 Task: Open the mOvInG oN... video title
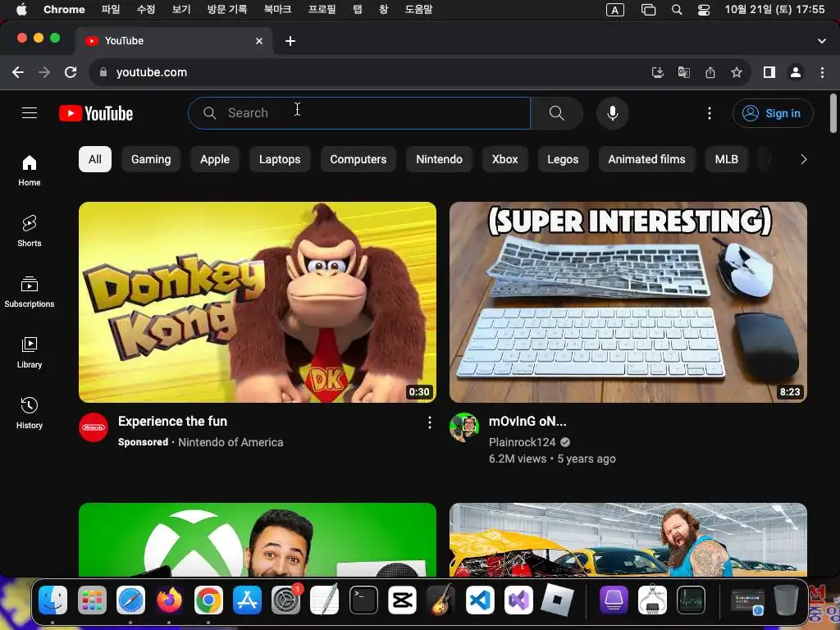tap(527, 421)
